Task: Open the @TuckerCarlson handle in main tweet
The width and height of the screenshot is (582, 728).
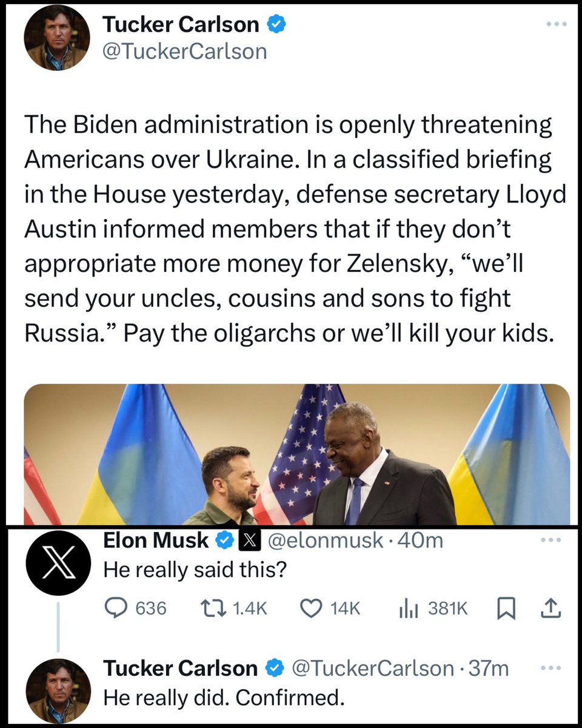Action: click(184, 51)
